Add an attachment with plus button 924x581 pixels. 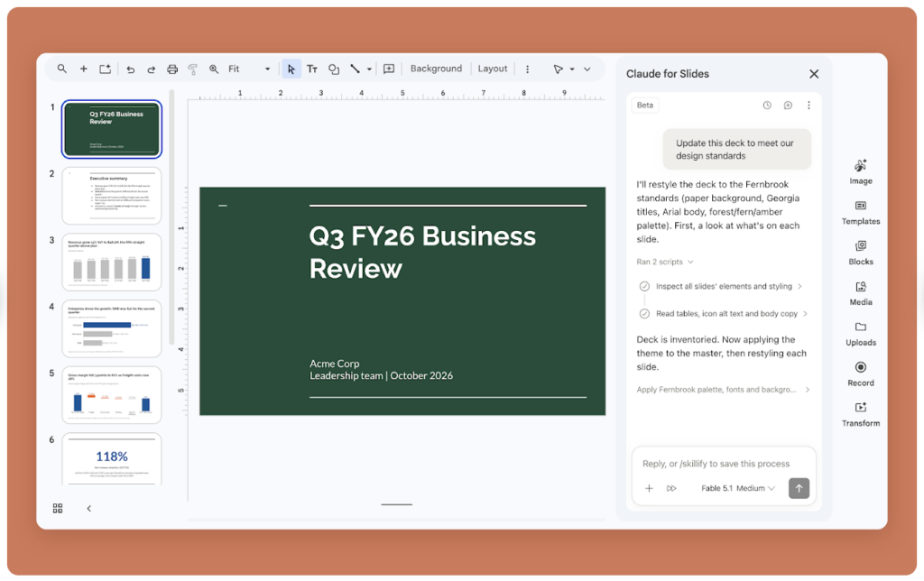click(x=649, y=488)
